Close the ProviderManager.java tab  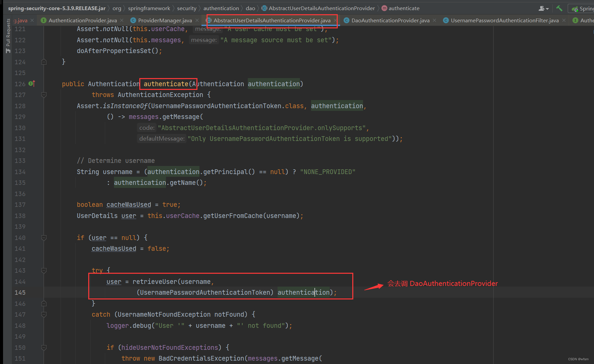[197, 20]
